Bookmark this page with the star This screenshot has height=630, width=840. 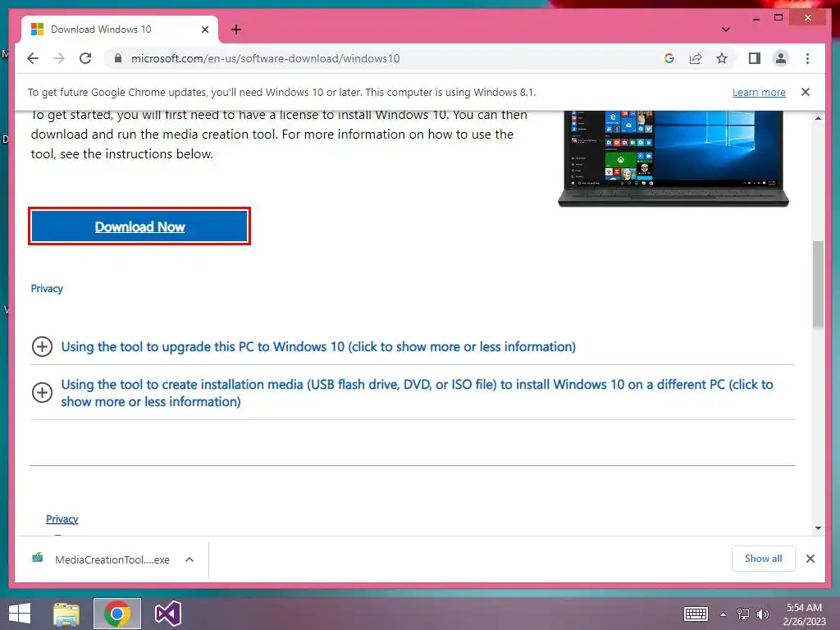(722, 58)
